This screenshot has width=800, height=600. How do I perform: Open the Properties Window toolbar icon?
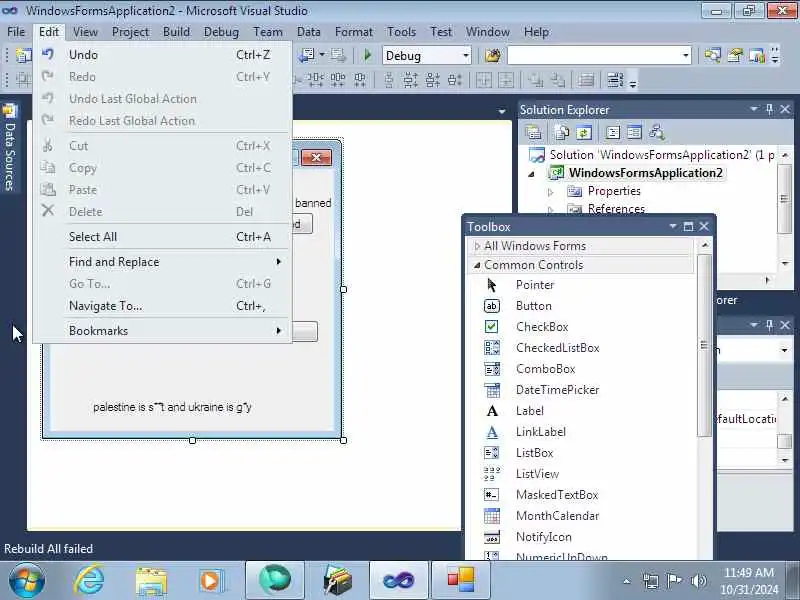click(735, 55)
